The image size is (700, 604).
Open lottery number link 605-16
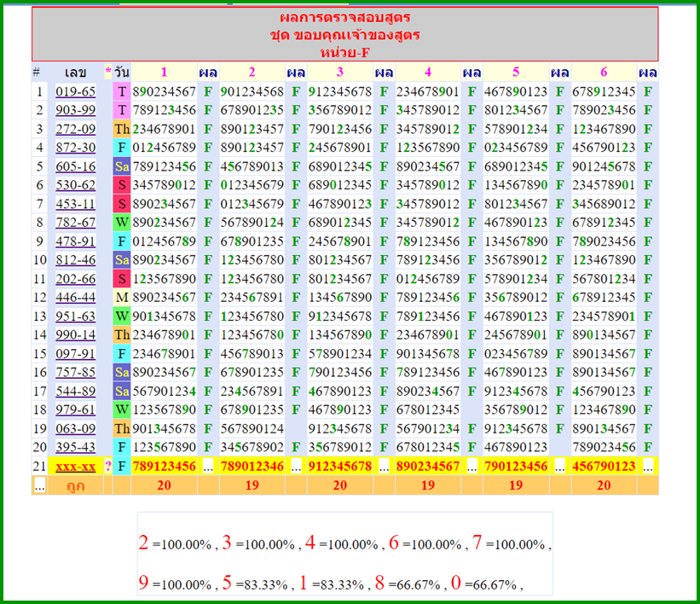coord(75,166)
